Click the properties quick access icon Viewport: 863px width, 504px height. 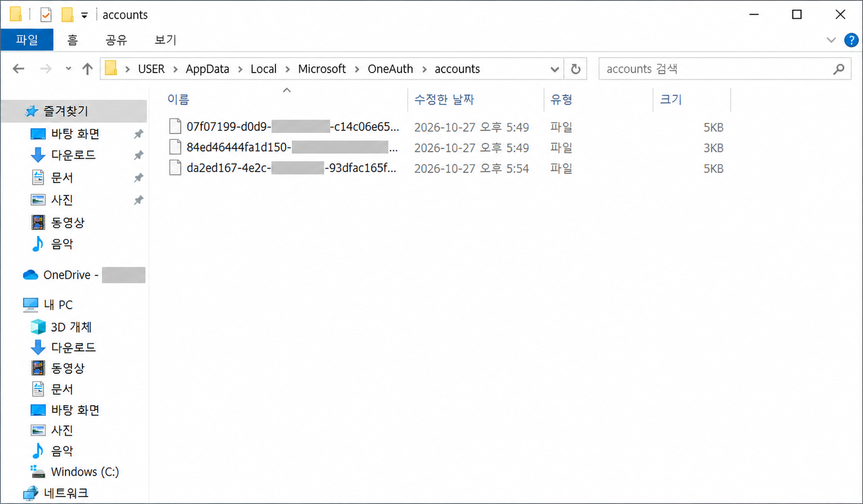pos(46,15)
